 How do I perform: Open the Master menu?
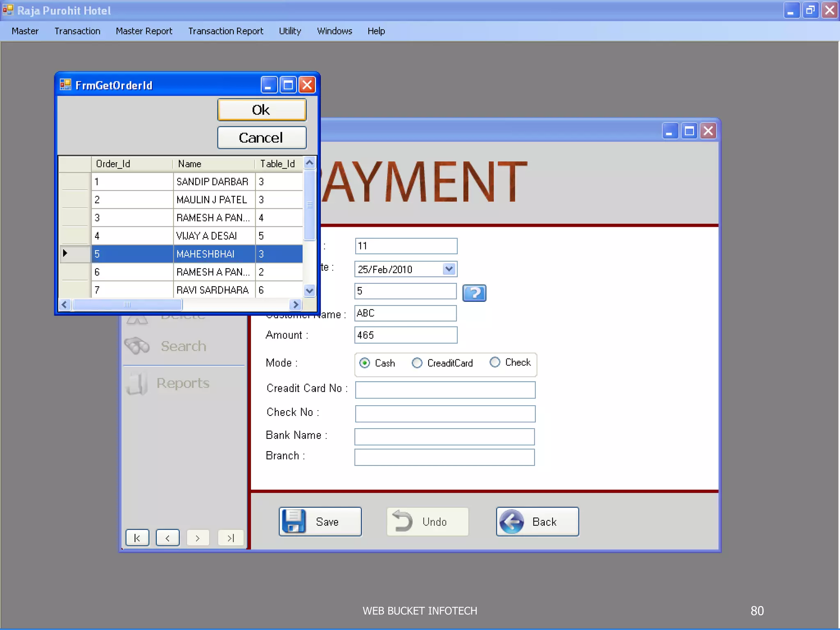[x=25, y=31]
